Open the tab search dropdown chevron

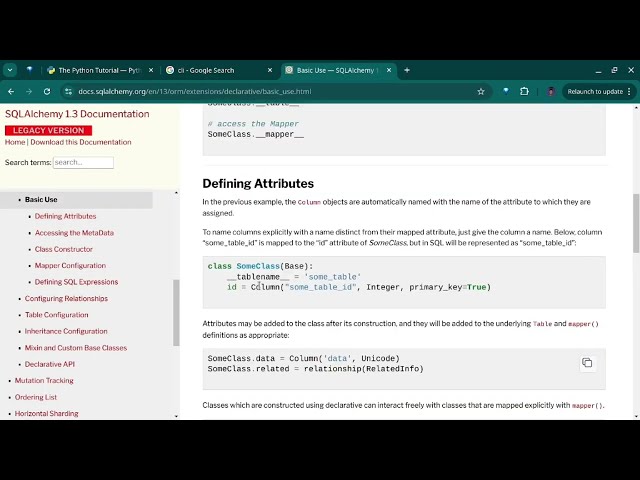coord(10,70)
